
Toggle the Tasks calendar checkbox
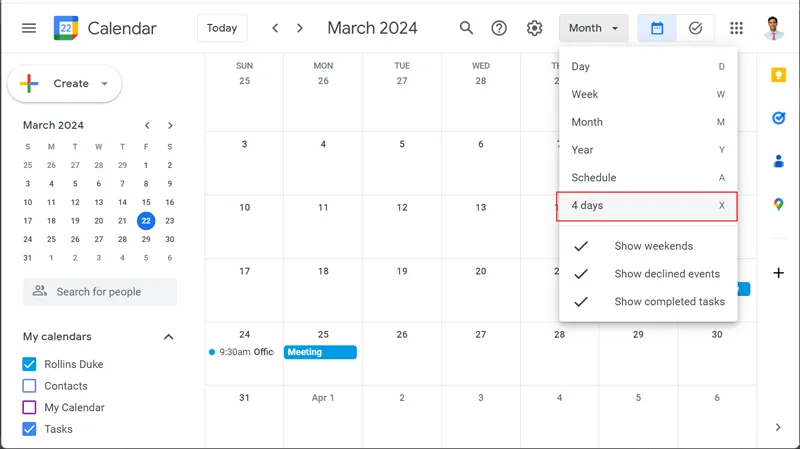click(x=29, y=429)
